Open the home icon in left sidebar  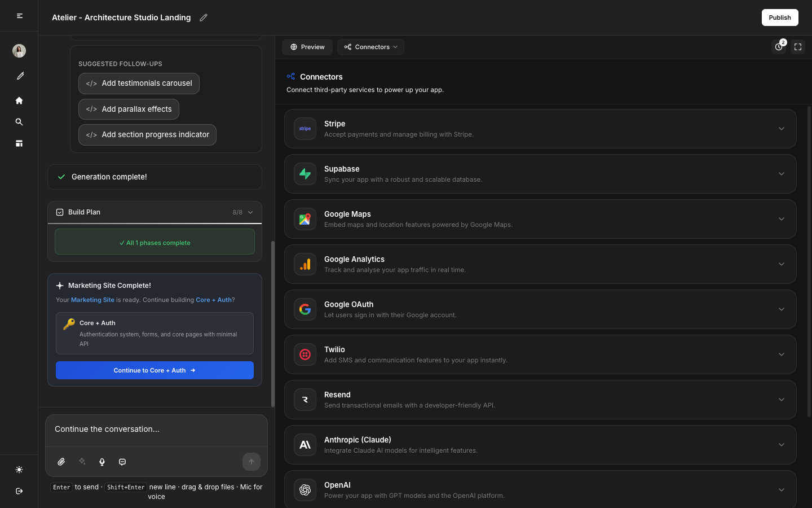pos(19,100)
